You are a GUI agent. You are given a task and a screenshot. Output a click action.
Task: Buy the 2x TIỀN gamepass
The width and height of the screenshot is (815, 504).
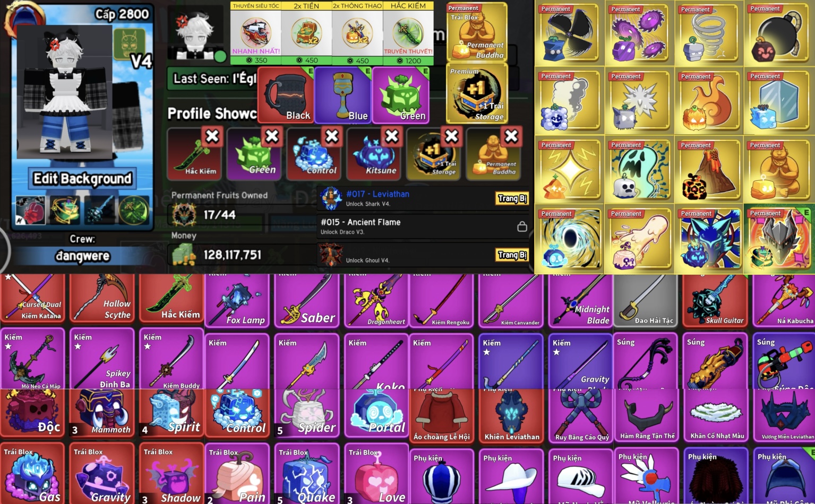point(306,33)
